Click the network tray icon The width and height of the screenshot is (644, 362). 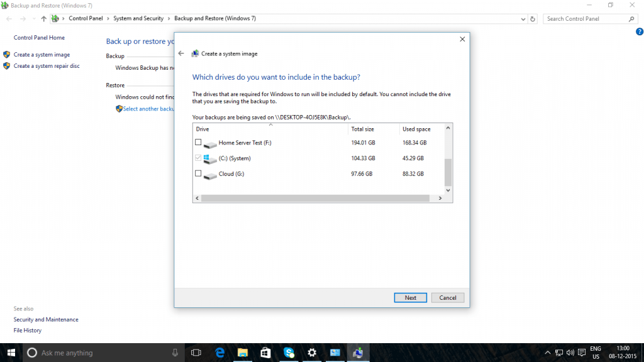(x=559, y=353)
